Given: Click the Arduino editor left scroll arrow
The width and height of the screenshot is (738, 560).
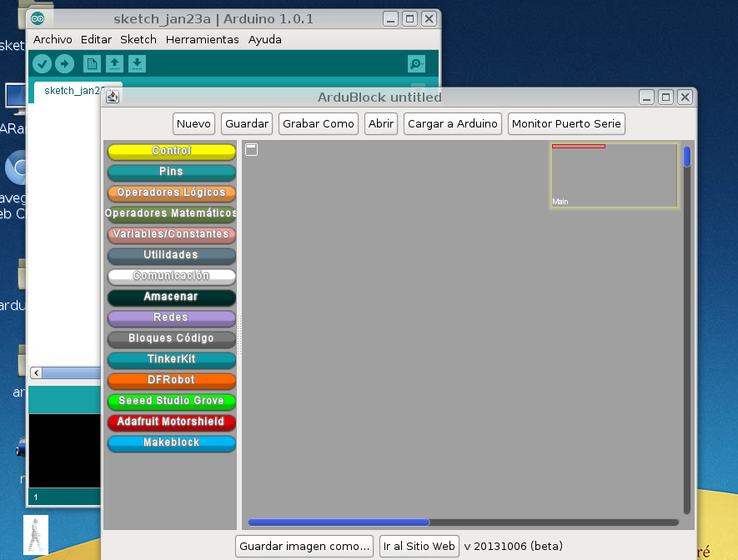Looking at the screenshot, I should (x=36, y=372).
